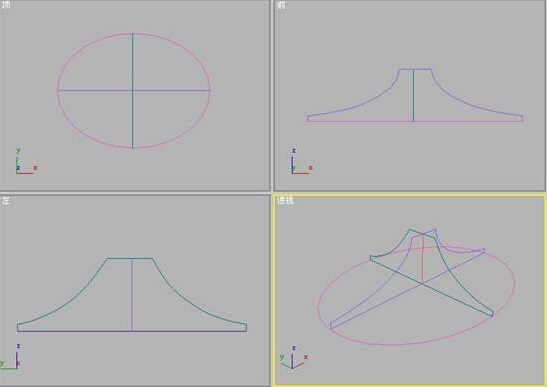The height and width of the screenshot is (387, 547).
Task: Open the Left viewport label menu (左)
Action: click(x=5, y=201)
